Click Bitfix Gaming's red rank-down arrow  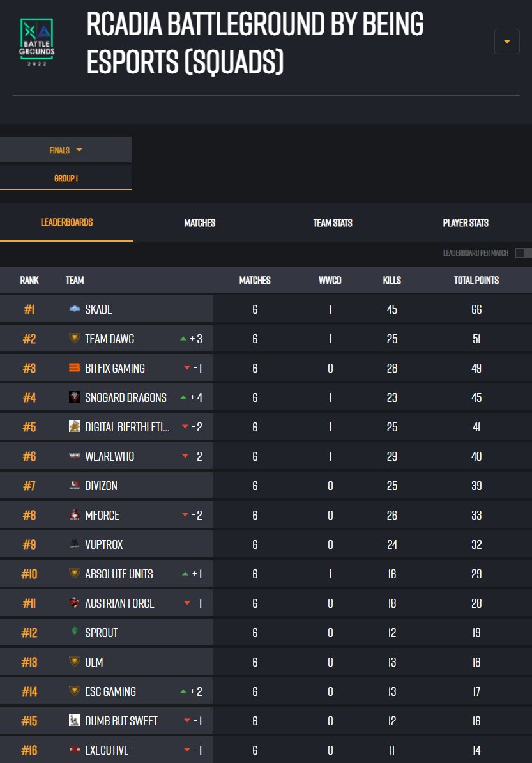[x=187, y=368]
